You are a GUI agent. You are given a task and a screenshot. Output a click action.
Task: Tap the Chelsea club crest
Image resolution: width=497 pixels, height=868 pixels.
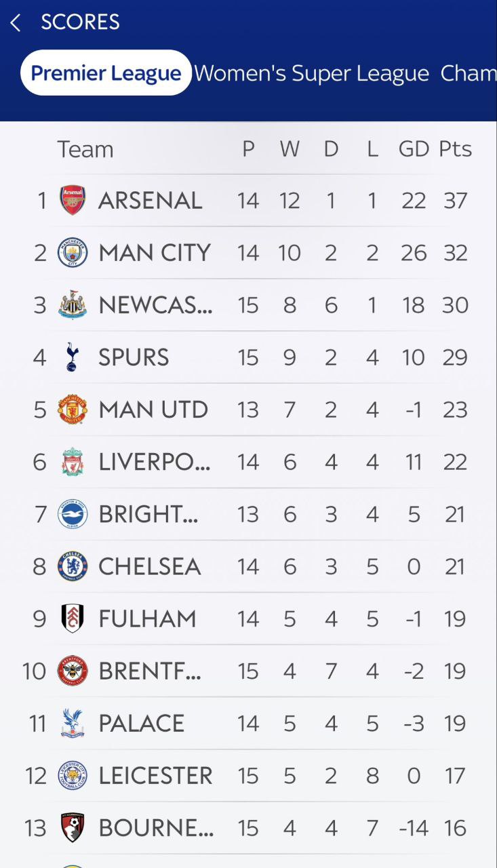(x=73, y=566)
